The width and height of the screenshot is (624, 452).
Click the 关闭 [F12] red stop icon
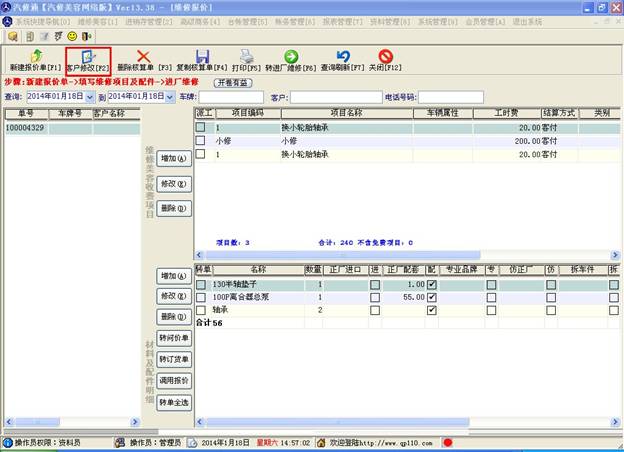pos(385,58)
